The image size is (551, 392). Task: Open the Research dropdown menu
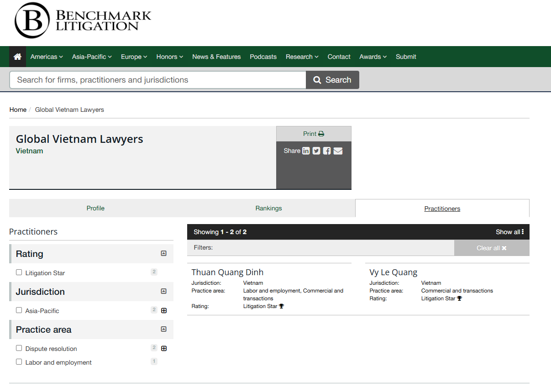302,57
